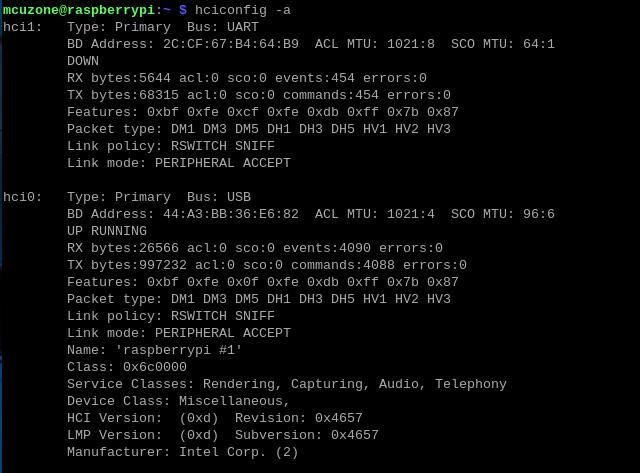This screenshot has width=640, height=473.
Task: Click the Service Classes line
Action: 287,384
